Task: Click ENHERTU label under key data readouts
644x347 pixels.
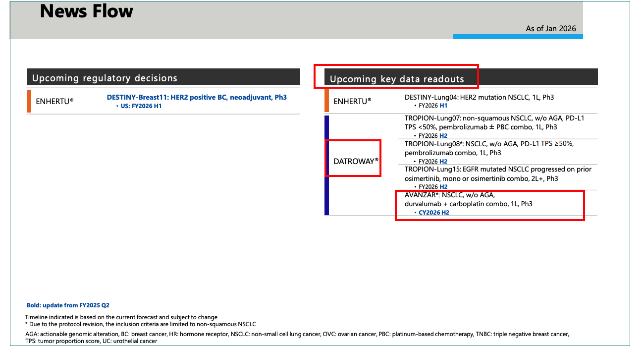Action: tap(352, 101)
